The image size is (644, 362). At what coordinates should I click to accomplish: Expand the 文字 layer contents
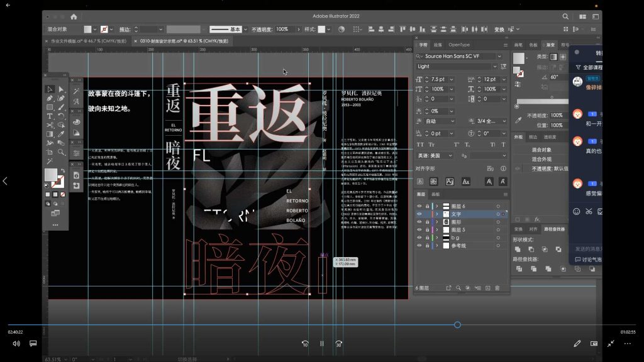tap(437, 214)
